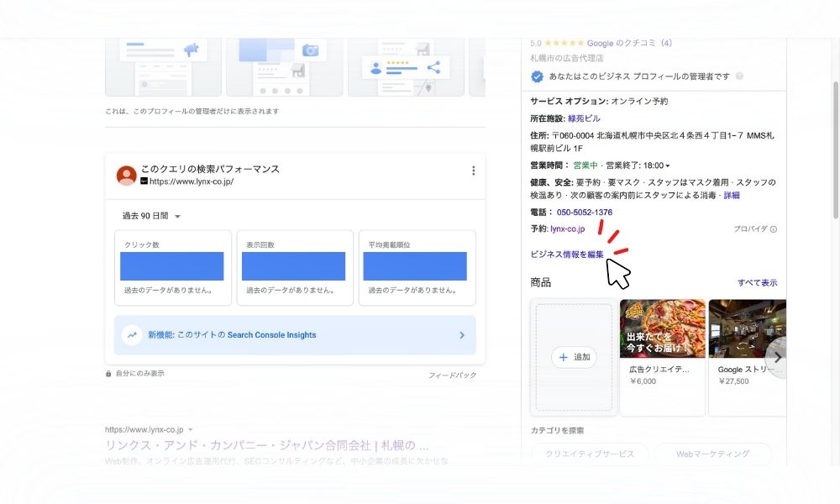This screenshot has width=840, height=504.
Task: Click the next arrow on product carousel
Action: click(x=777, y=357)
